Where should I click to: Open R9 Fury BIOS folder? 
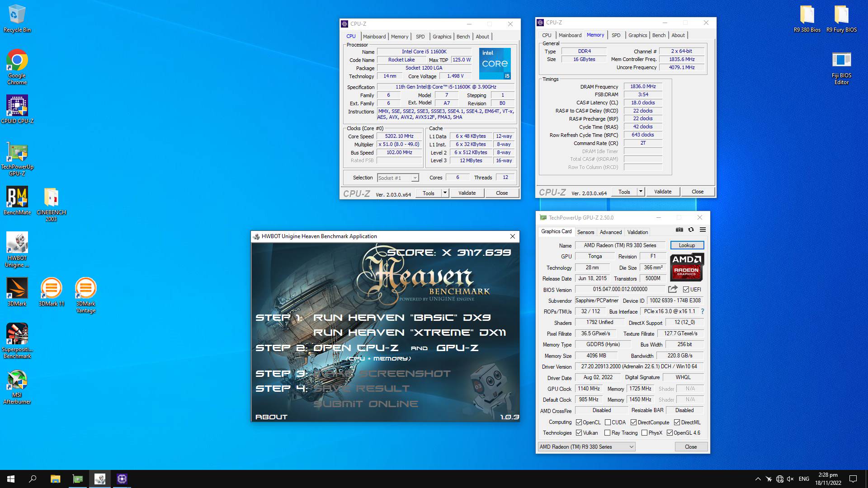coord(841,19)
